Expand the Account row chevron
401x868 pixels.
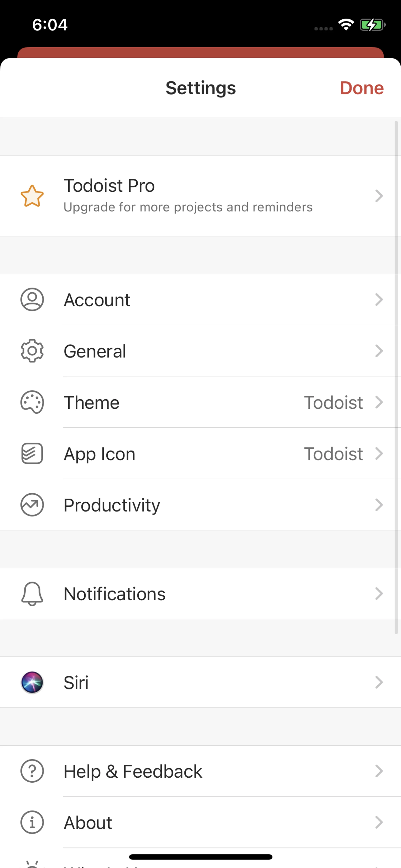(379, 299)
